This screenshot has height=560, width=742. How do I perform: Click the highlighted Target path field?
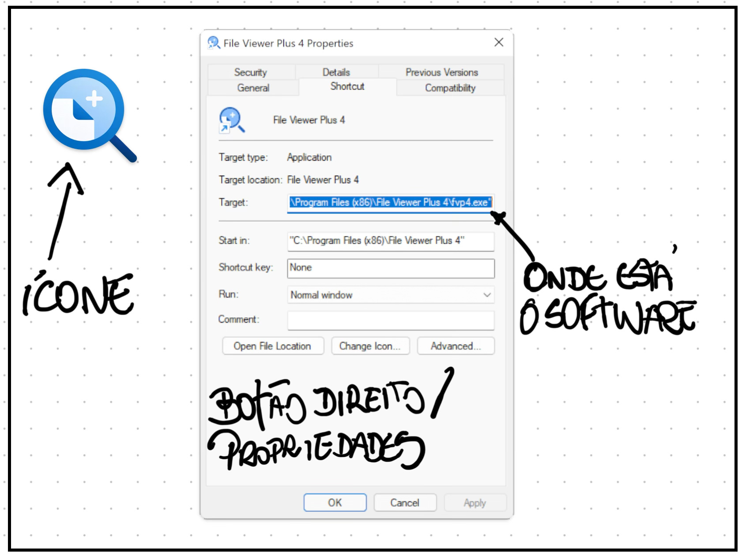pos(391,203)
